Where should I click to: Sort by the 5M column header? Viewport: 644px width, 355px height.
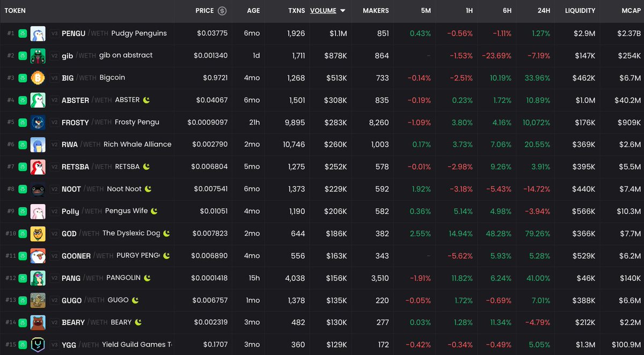[x=426, y=11]
